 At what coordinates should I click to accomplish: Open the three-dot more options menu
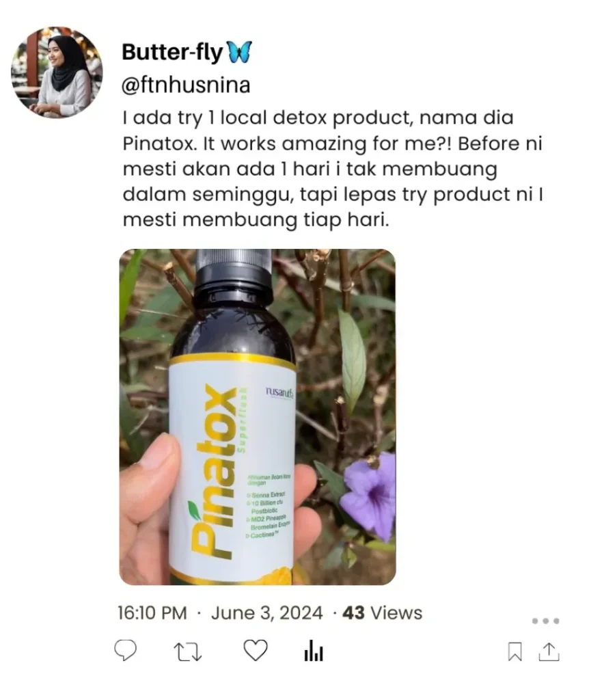tap(545, 621)
